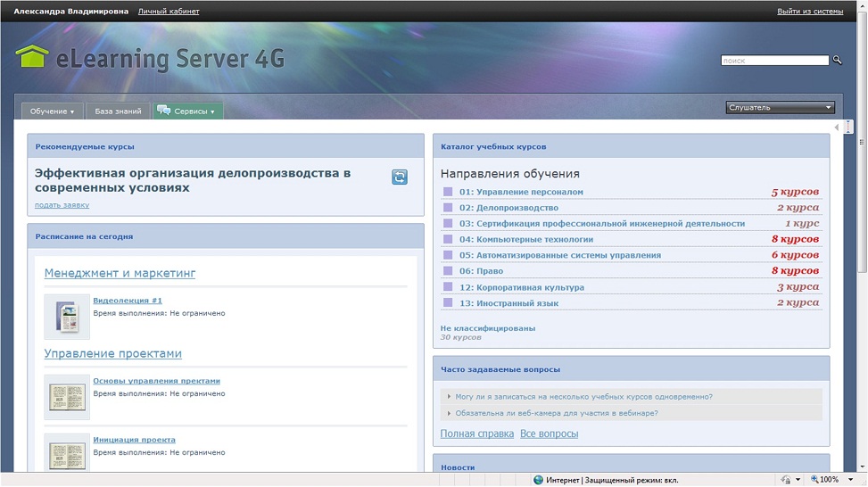The height and width of the screenshot is (487, 868).
Task: Click the search magnifier icon
Action: tap(837, 61)
